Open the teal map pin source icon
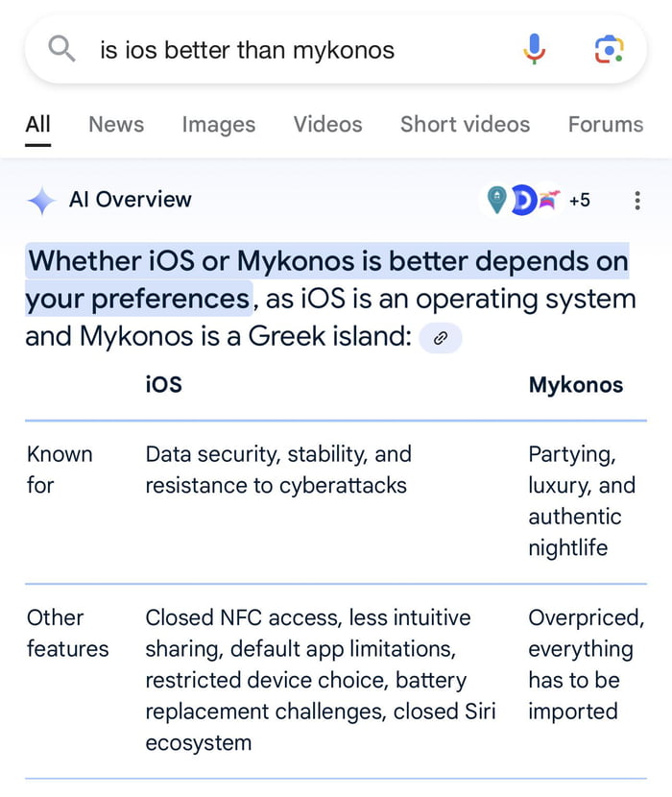 [496, 200]
